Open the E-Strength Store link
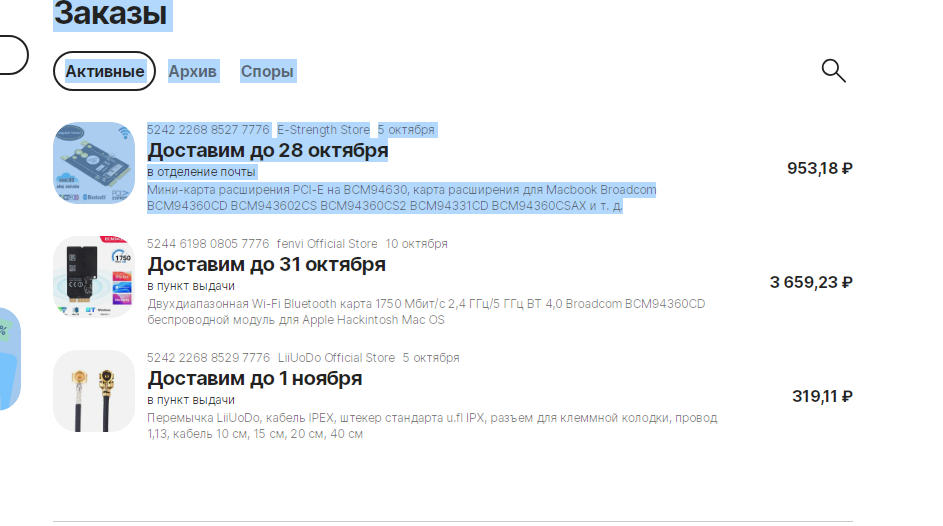The image size is (943, 526). pyautogui.click(x=324, y=130)
